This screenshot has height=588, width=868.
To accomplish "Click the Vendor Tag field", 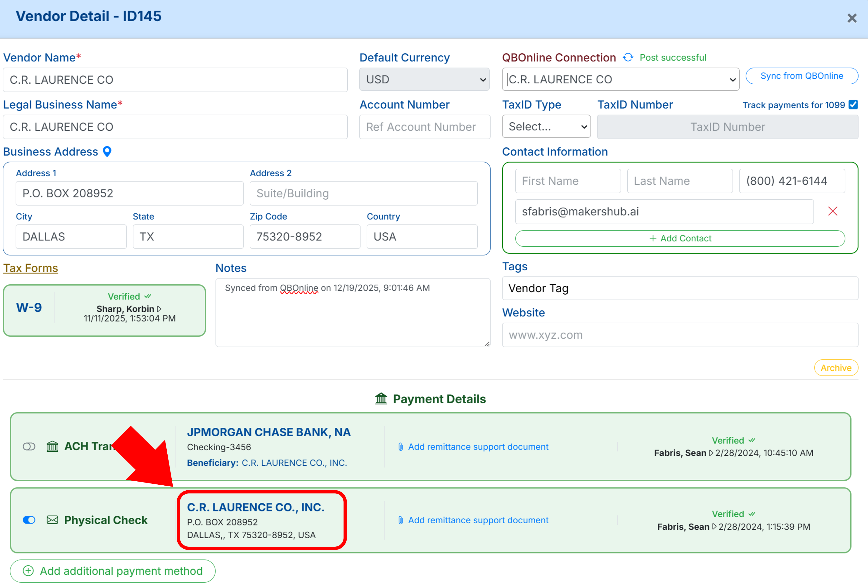I will coord(680,288).
